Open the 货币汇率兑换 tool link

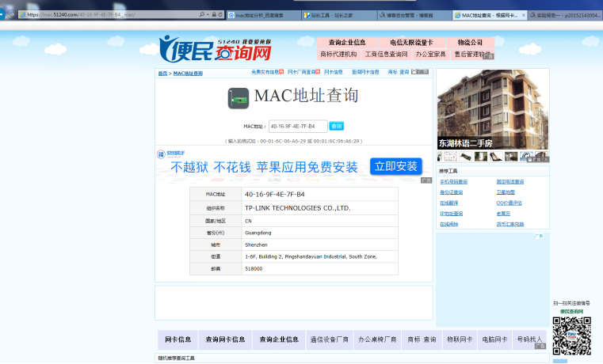510,224
